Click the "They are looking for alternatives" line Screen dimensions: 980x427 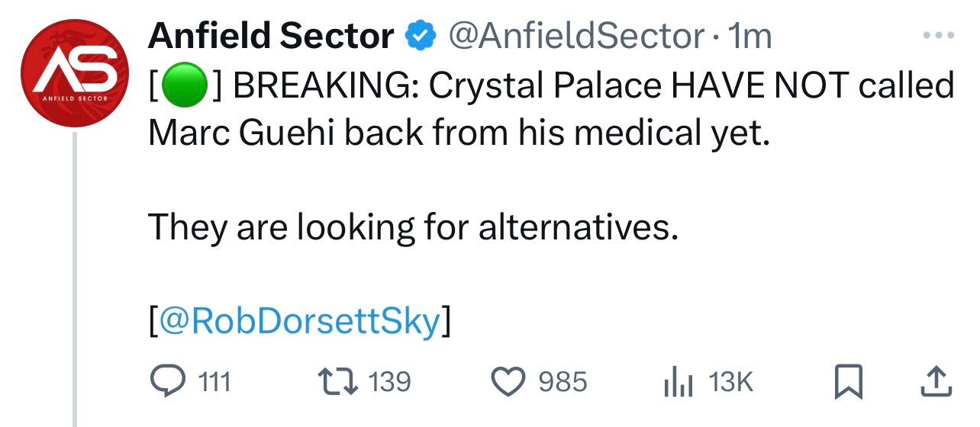tap(412, 227)
